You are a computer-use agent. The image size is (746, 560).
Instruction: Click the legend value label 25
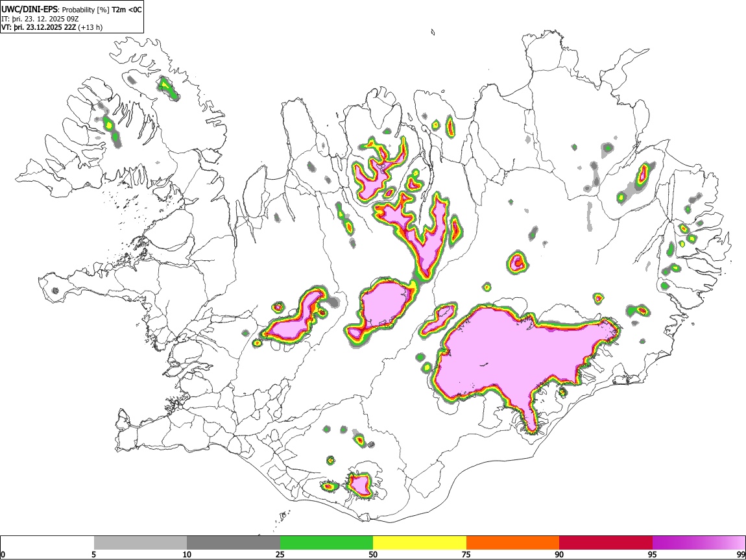tap(280, 554)
